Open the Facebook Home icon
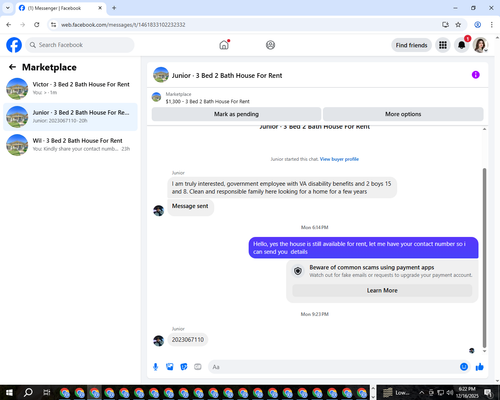 pyautogui.click(x=224, y=45)
